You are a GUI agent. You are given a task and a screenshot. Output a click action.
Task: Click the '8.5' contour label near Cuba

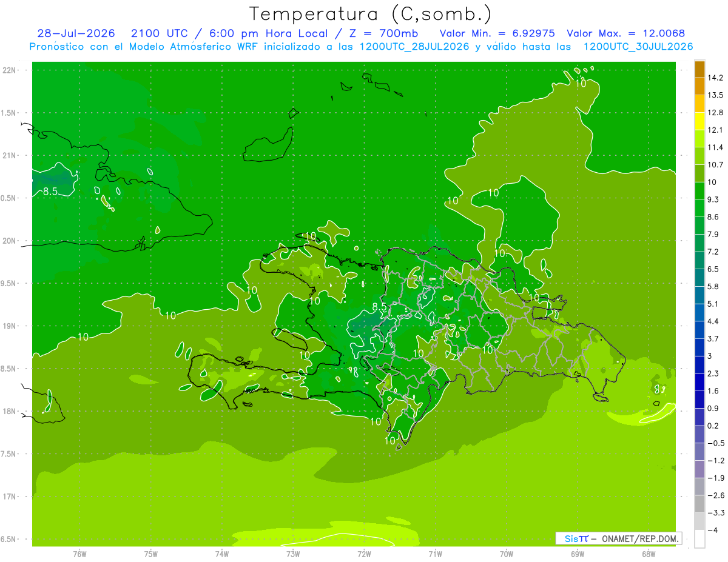[50, 192]
